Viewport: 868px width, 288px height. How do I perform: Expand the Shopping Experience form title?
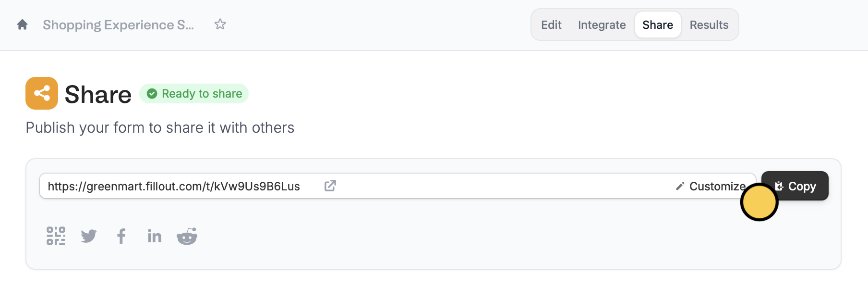(119, 25)
